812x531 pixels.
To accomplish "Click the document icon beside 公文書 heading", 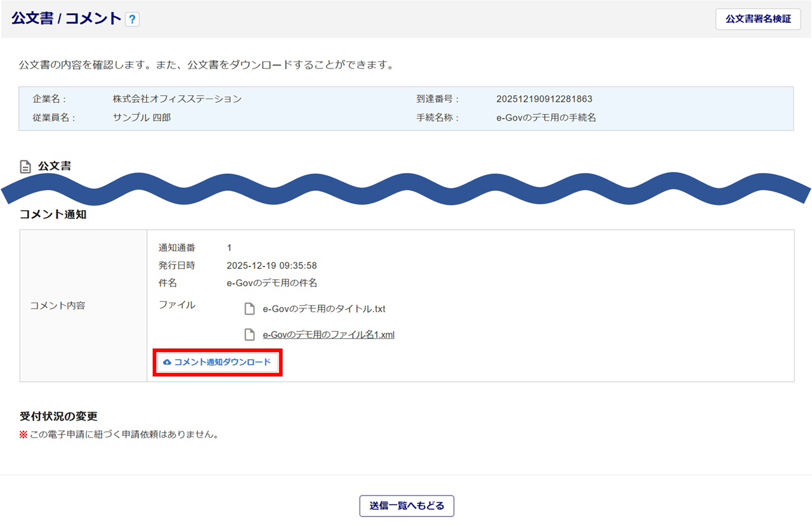I will 25,167.
